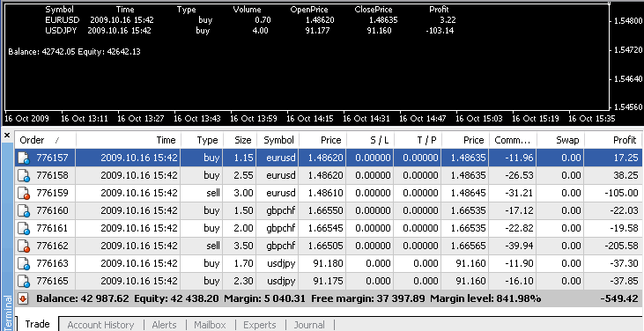
Task: Click the sell order icon for order 776159
Action: 24,193
